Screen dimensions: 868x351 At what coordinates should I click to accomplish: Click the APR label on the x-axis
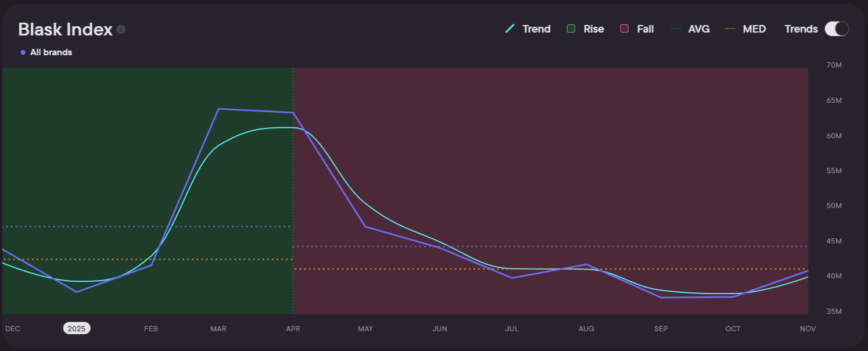pos(293,329)
